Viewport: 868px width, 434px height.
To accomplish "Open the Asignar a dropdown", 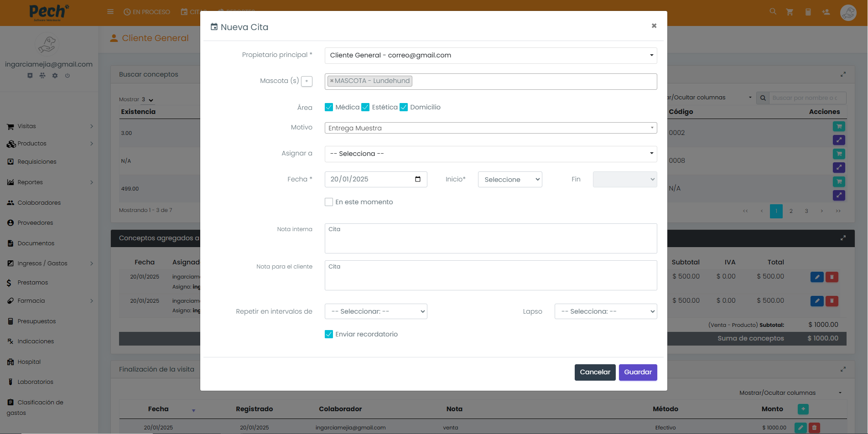I will click(490, 154).
